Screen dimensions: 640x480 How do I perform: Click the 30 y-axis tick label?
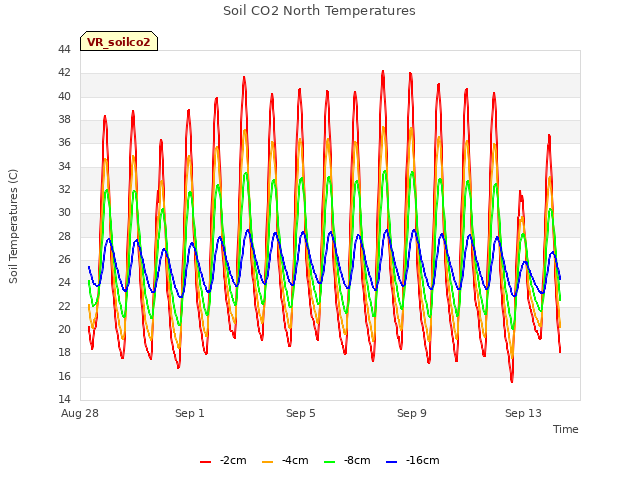[x=64, y=213]
